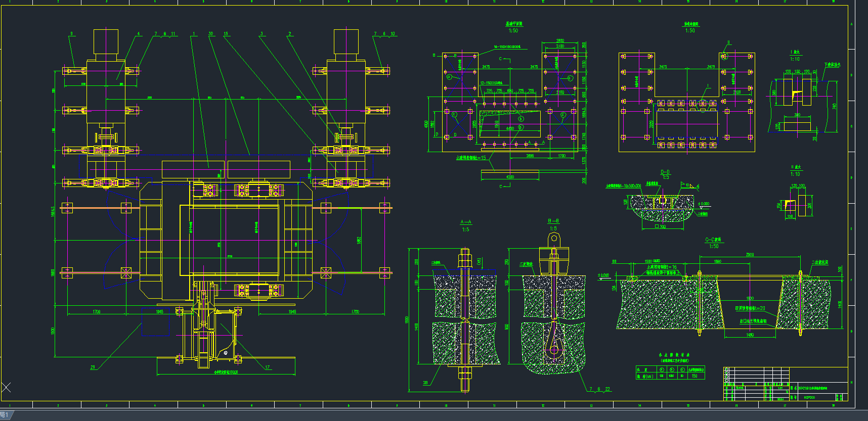Click the C—C section title text
Image resolution: width=868 pixels, height=421 pixels.
click(713, 240)
